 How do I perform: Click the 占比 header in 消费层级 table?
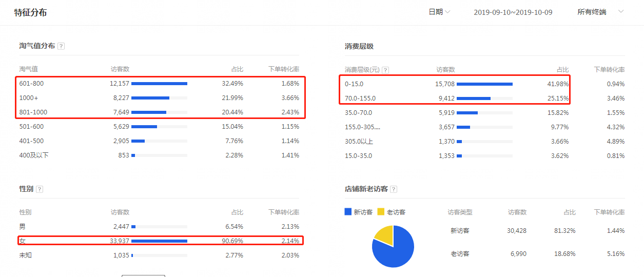click(x=562, y=70)
